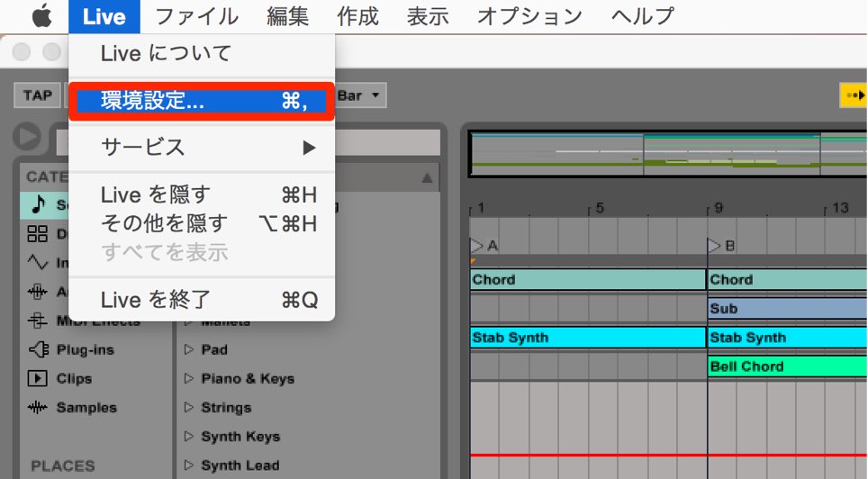This screenshot has width=868, height=479.
Task: Click the arrangement overview thumbnail
Action: point(668,153)
